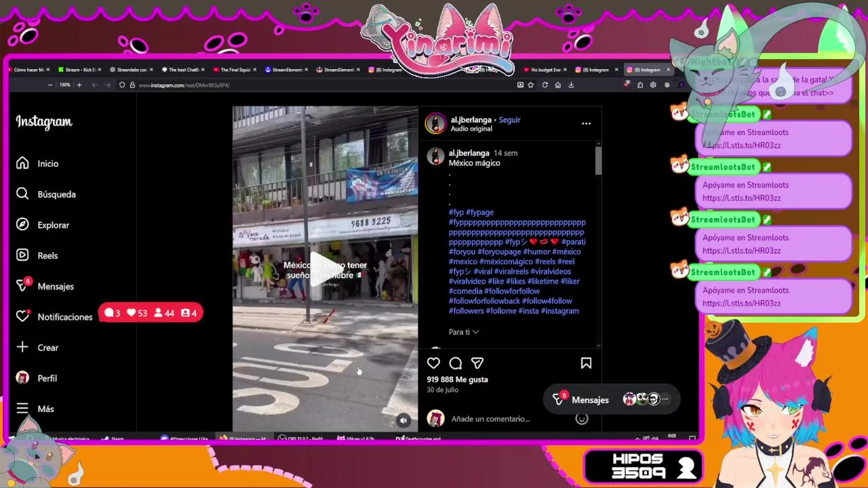
Task: Open the emoji picker in comment box
Action: click(x=581, y=419)
